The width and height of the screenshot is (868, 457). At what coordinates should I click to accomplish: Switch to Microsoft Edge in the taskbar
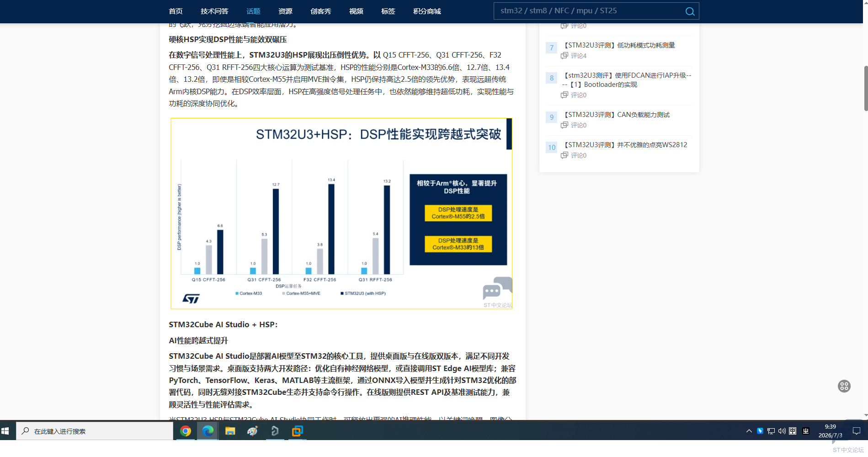click(x=208, y=431)
